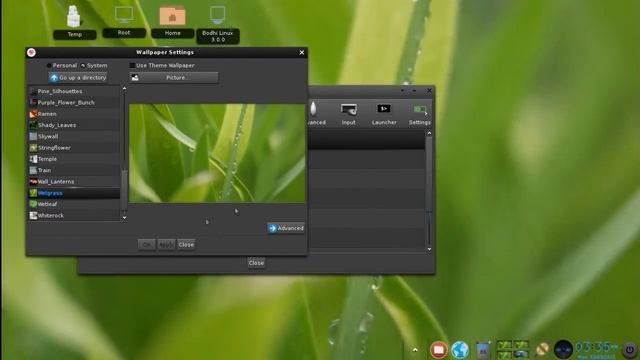Click the gold round tray icon
Viewport: 640px width, 360px height.
coord(542,350)
